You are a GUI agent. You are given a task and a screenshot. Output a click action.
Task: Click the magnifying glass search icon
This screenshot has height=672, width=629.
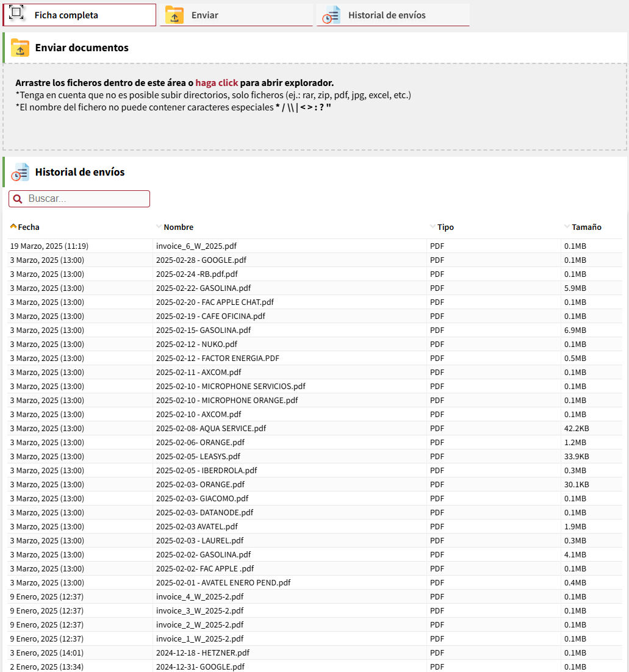coord(18,199)
